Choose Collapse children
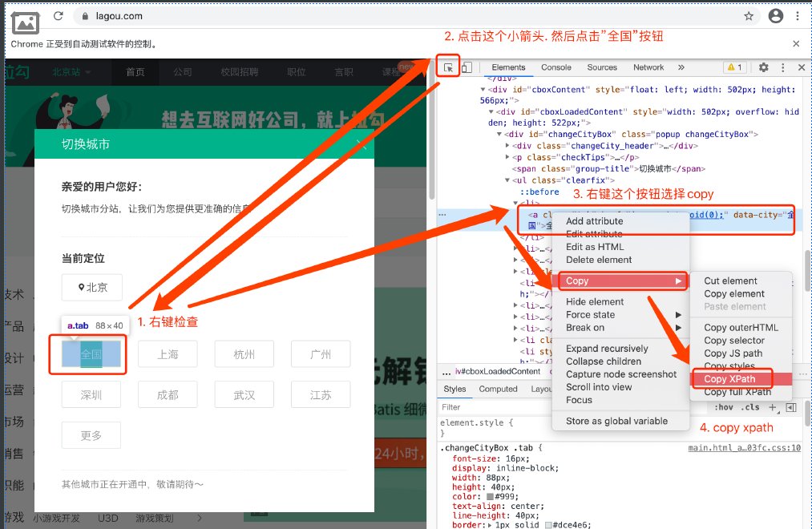The height and width of the screenshot is (529, 812). click(x=604, y=361)
